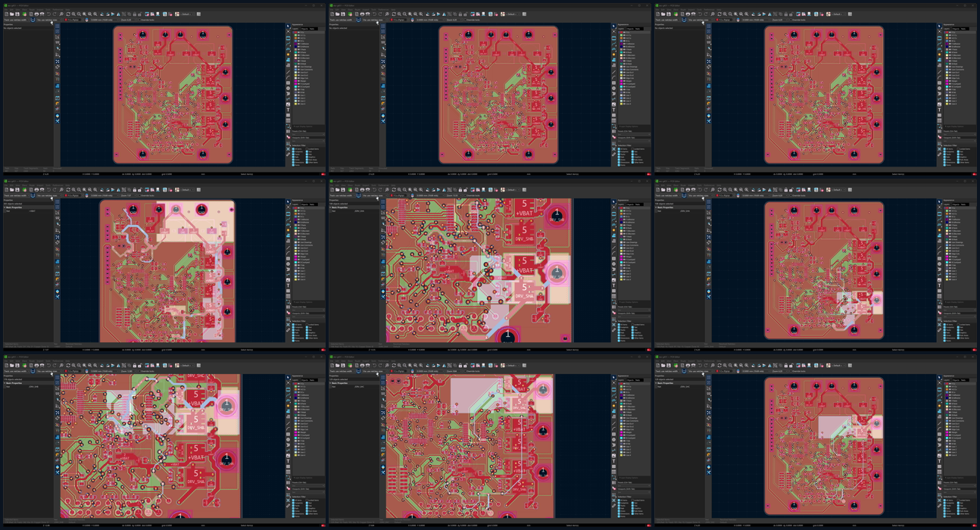Switch to Objects tab in top-center window

pos(631,29)
